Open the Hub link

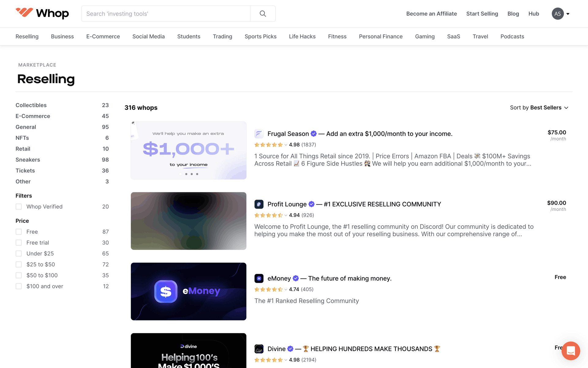coord(534,14)
